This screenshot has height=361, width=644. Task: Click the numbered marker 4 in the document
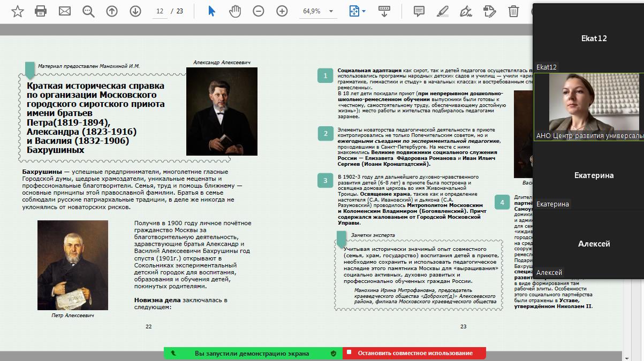pyautogui.click(x=502, y=202)
